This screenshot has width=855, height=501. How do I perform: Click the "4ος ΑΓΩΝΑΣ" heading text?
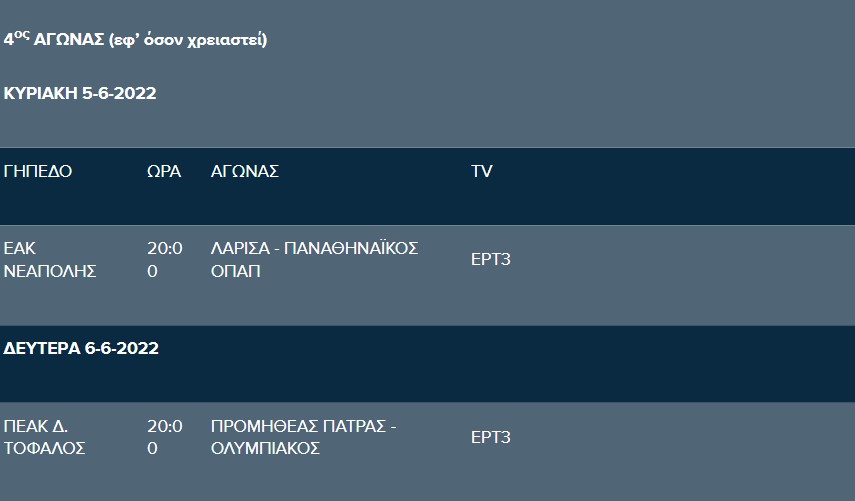[53, 41]
